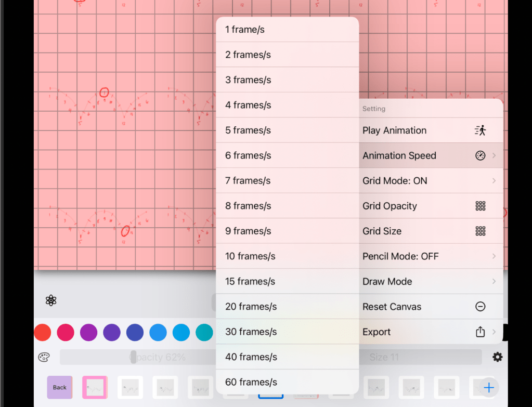Open settings with the gear icon
The height and width of the screenshot is (407, 532).
[497, 357]
